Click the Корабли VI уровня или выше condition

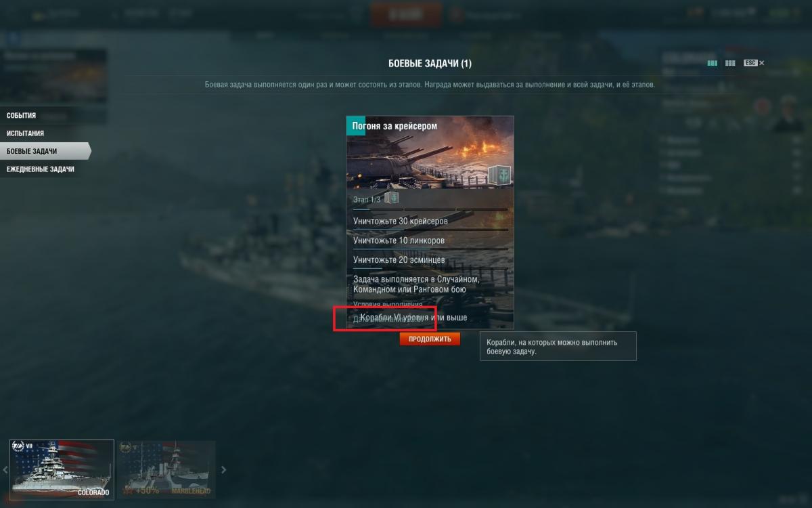click(413, 317)
